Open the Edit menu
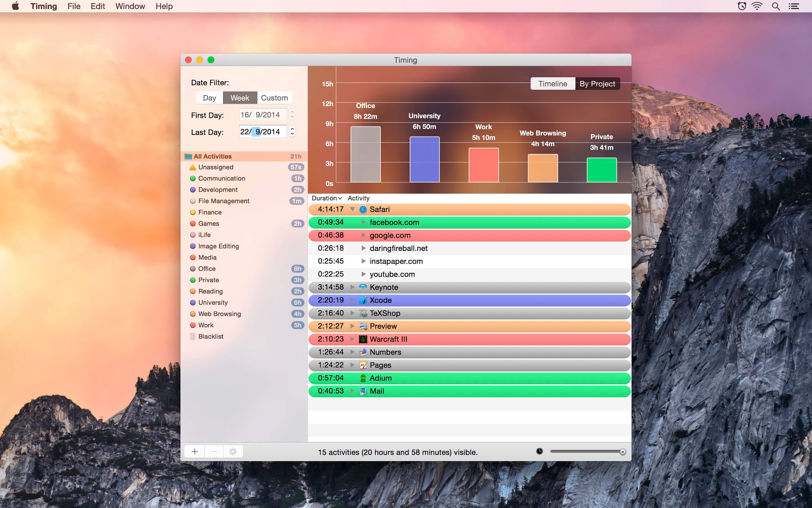Image resolution: width=812 pixels, height=508 pixels. tap(98, 6)
